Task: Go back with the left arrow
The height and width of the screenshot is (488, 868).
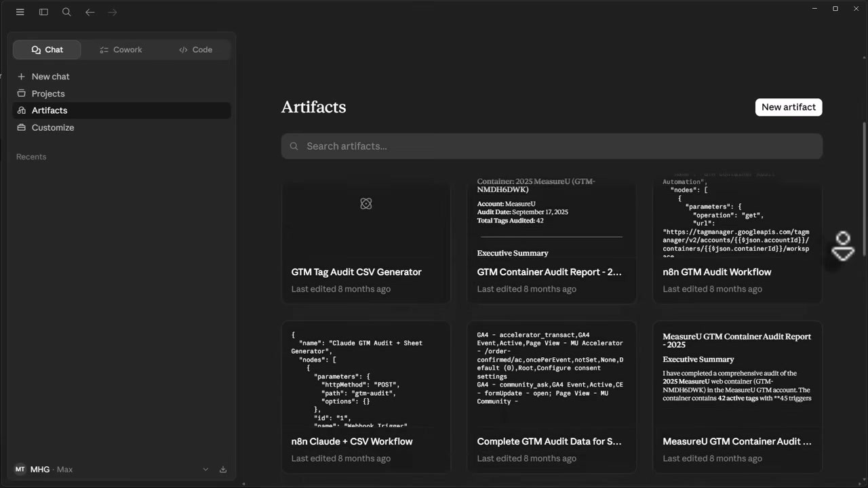Action: coord(90,12)
